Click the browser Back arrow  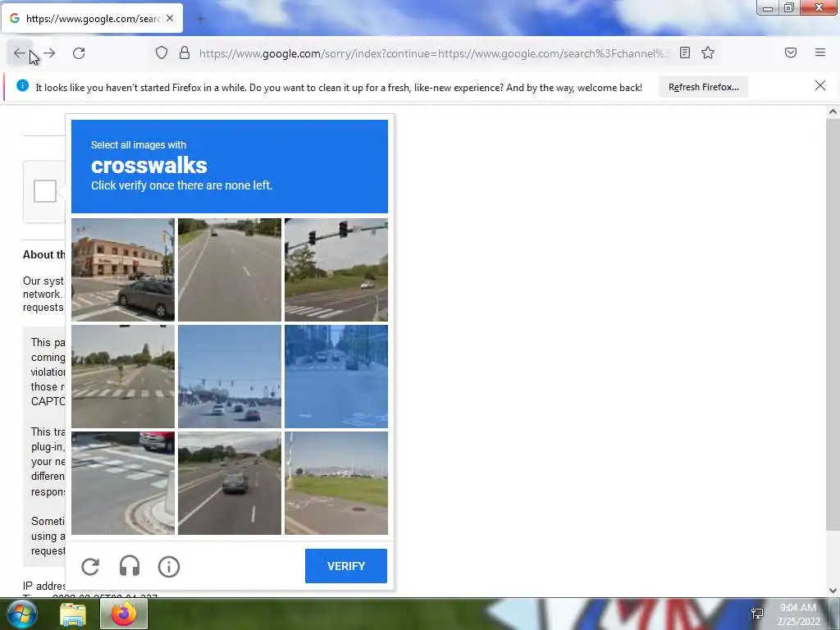(x=20, y=53)
